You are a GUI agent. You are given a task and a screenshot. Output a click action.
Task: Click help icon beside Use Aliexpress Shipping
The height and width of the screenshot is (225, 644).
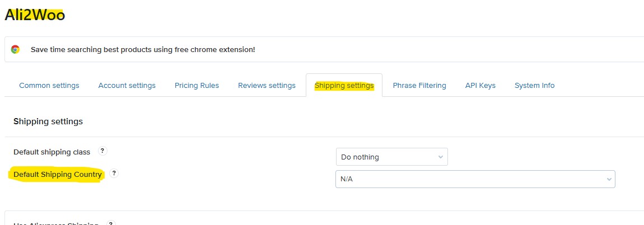(x=110, y=223)
